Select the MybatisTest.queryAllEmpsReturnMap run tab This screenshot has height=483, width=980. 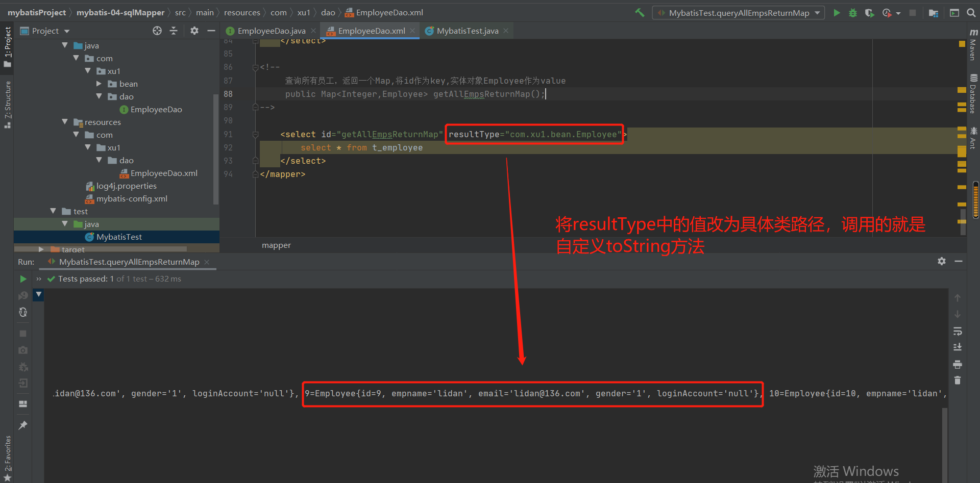[129, 262]
